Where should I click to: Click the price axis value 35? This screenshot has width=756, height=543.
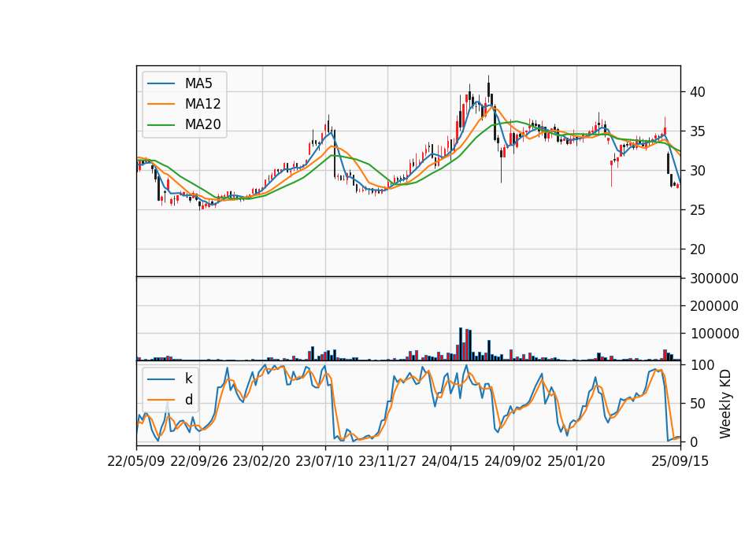tap(698, 131)
